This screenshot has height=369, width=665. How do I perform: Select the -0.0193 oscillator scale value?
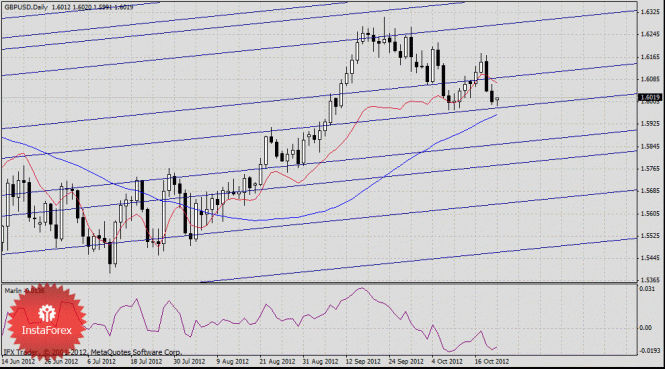point(650,351)
